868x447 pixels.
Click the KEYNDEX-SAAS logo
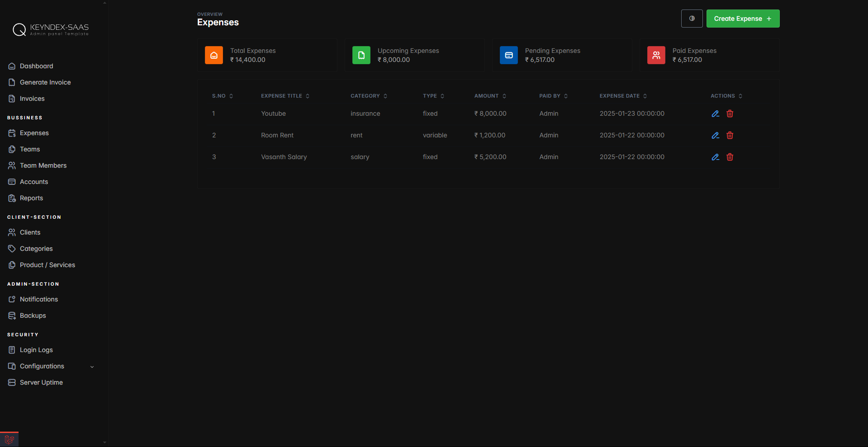pyautogui.click(x=51, y=30)
